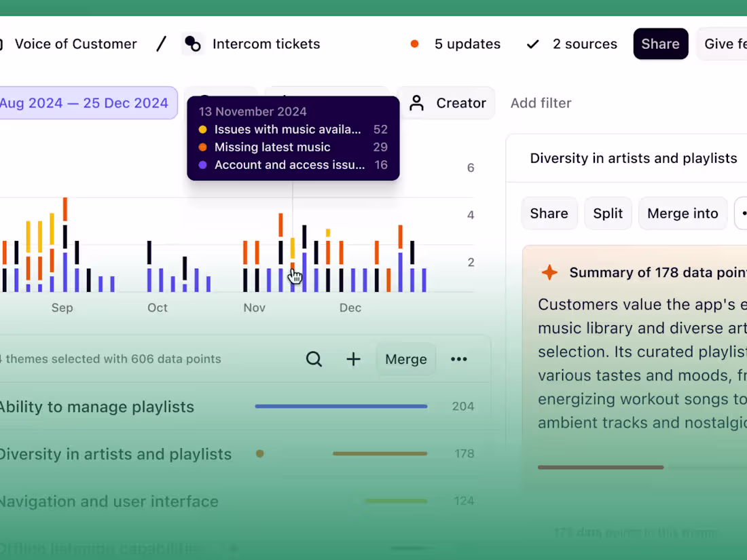Click the Split button
This screenshot has height=560, width=747.
607,213
